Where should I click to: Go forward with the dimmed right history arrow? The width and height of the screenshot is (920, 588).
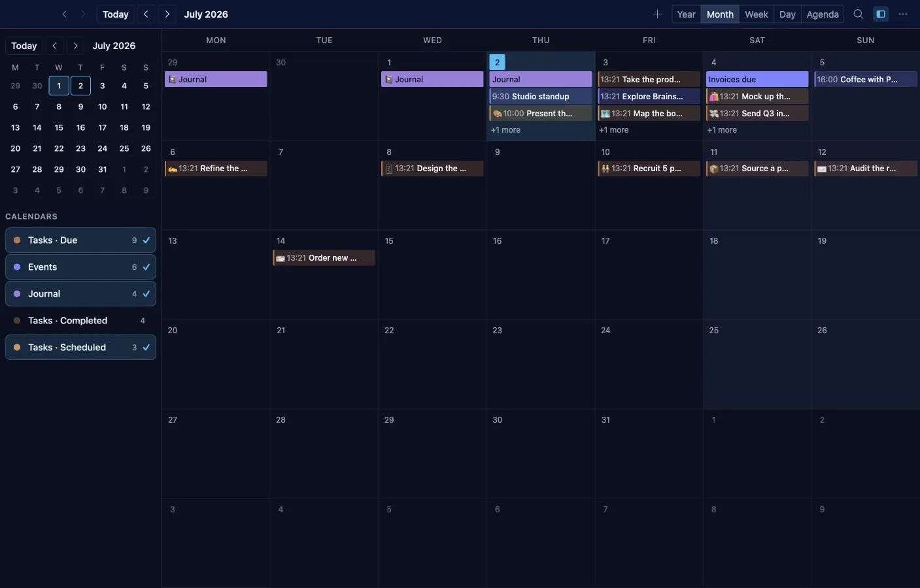(83, 14)
